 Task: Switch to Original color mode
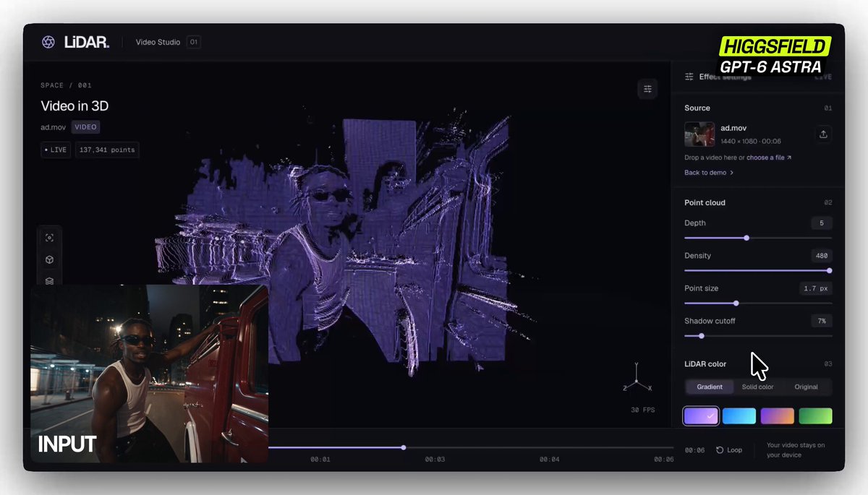[806, 387]
